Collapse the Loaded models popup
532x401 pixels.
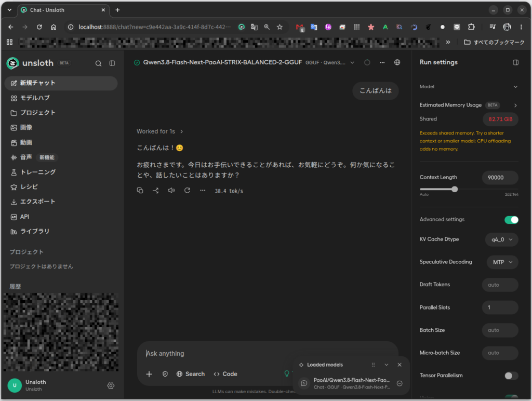[387, 365]
